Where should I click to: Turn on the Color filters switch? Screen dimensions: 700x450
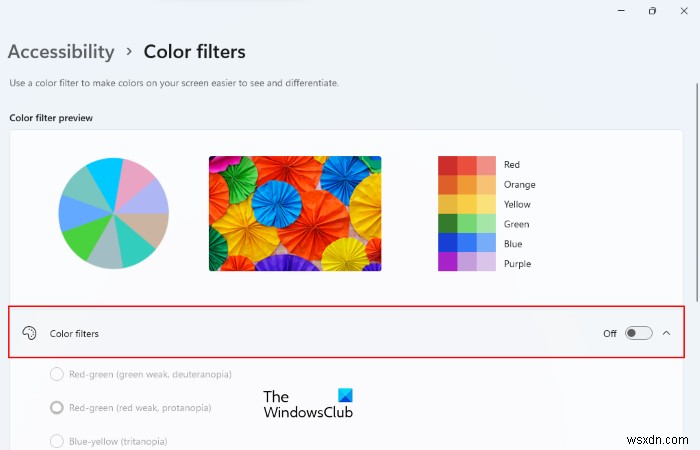(638, 333)
